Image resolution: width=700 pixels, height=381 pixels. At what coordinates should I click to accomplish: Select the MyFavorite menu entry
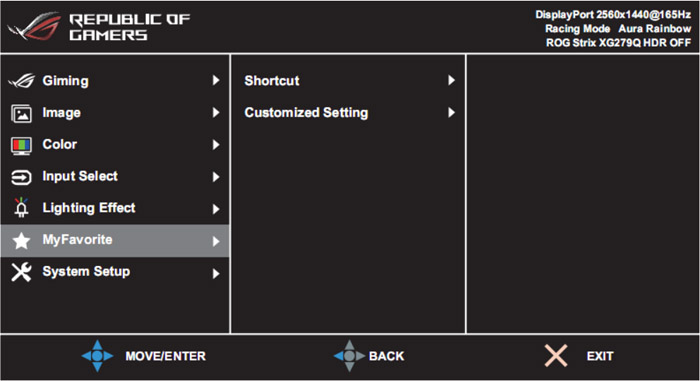click(x=115, y=241)
